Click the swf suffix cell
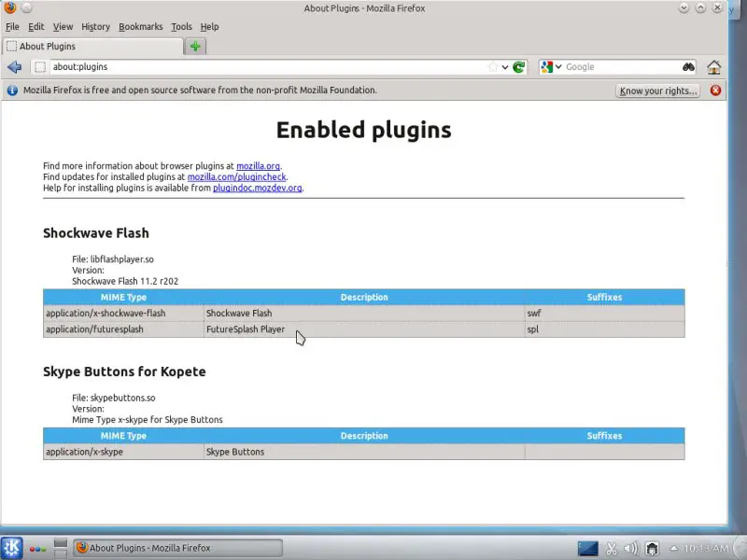The width and height of the screenshot is (747, 560). (x=604, y=314)
